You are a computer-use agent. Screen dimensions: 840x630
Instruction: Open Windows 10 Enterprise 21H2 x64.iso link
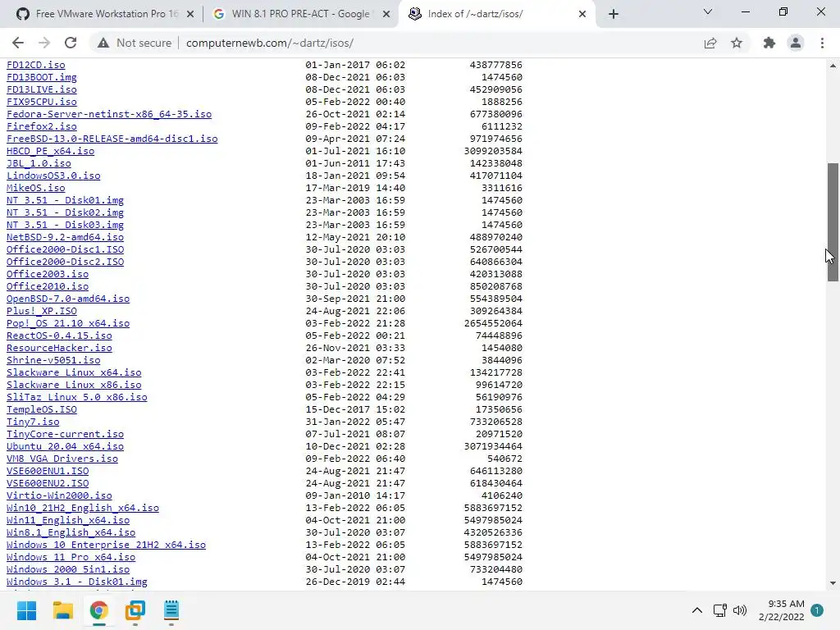(x=106, y=546)
